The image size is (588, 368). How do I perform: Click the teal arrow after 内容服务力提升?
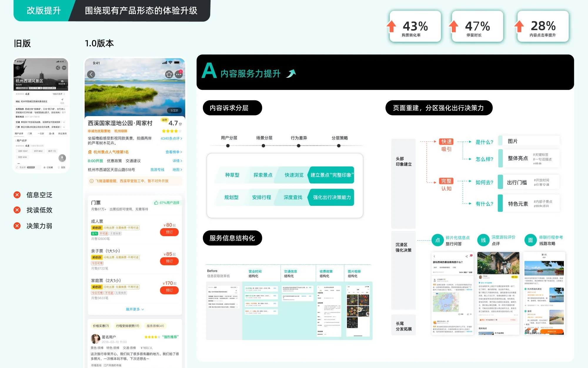[291, 74]
